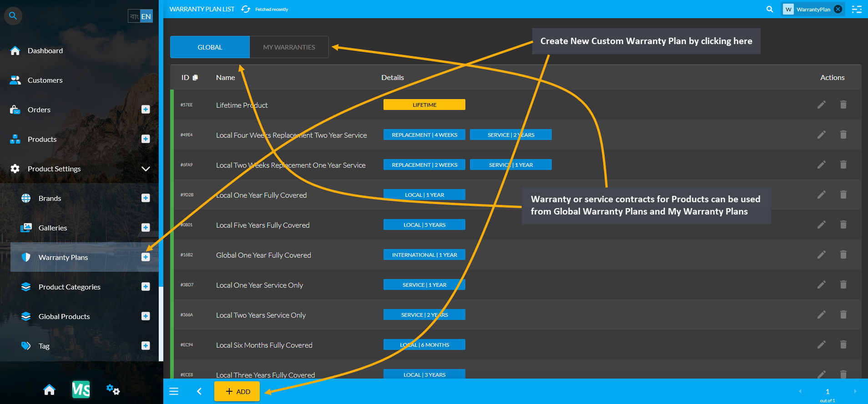Open the top-right list options icon
Image resolution: width=868 pixels, height=404 pixels.
pos(857,9)
